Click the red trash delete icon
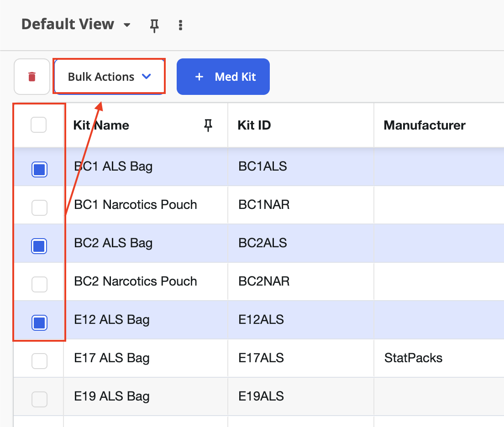This screenshot has height=427, width=504. 32,77
